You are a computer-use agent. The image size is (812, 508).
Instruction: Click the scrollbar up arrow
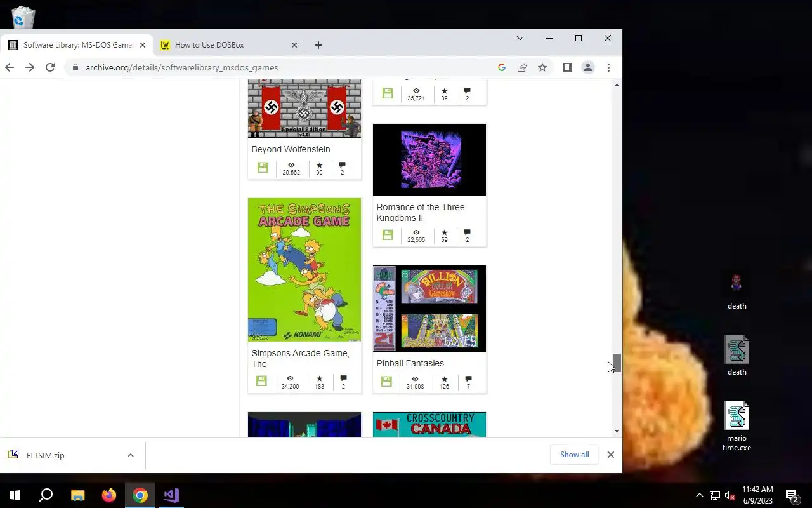pos(617,84)
